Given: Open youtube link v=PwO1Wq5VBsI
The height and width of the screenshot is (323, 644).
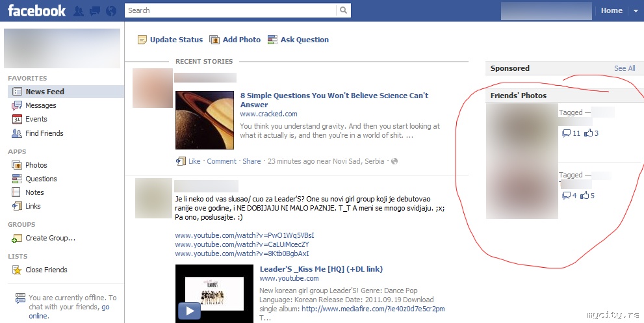Looking at the screenshot, I should coord(244,235).
